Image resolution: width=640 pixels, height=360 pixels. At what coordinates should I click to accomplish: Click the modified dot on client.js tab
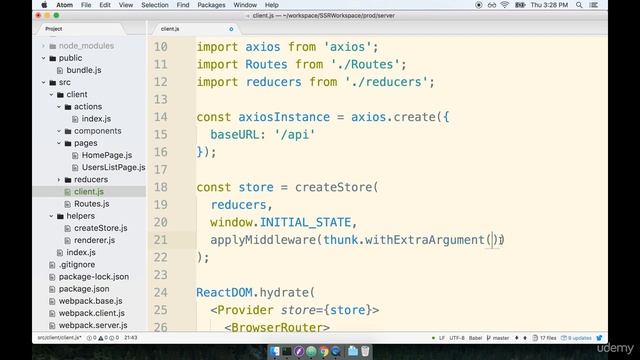tap(231, 29)
